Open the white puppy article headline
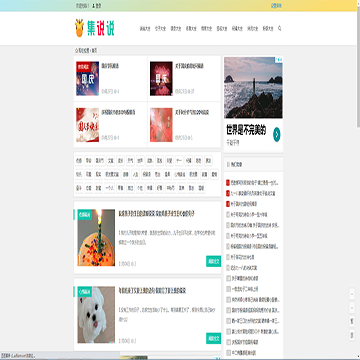This screenshot has width=360, height=360. pyautogui.click(x=152, y=291)
